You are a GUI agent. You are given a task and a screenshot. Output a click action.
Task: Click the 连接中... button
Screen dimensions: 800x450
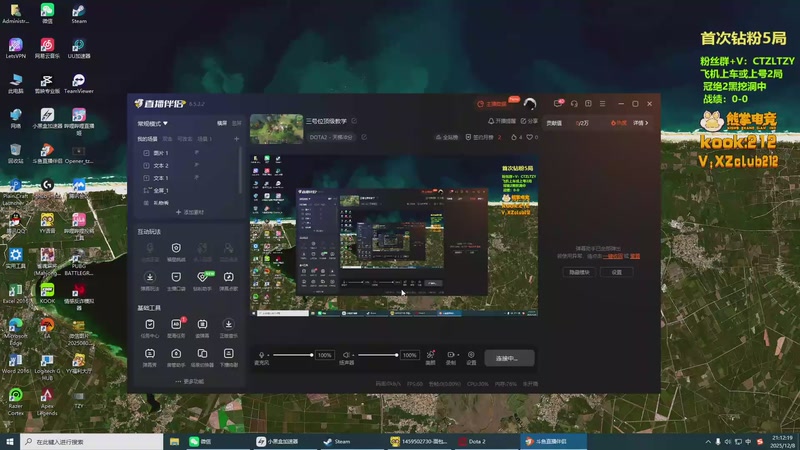click(x=509, y=358)
